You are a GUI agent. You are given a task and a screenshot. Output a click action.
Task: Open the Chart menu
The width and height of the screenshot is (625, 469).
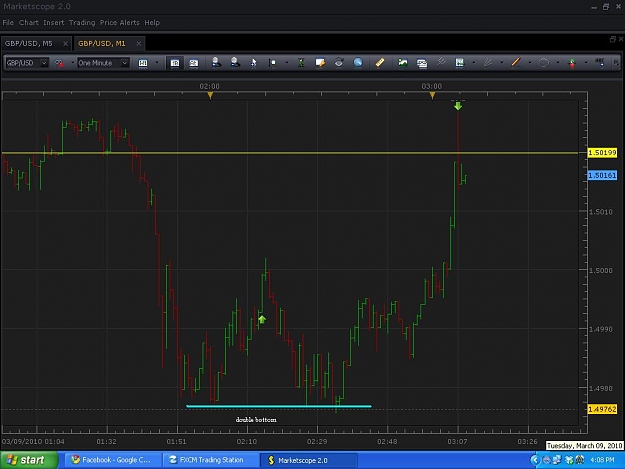[29, 23]
